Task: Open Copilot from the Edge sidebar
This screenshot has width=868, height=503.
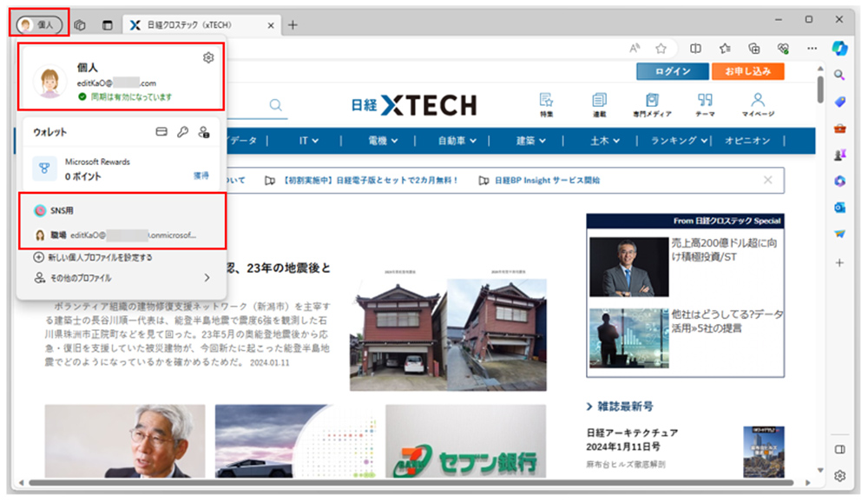Action: [838, 50]
